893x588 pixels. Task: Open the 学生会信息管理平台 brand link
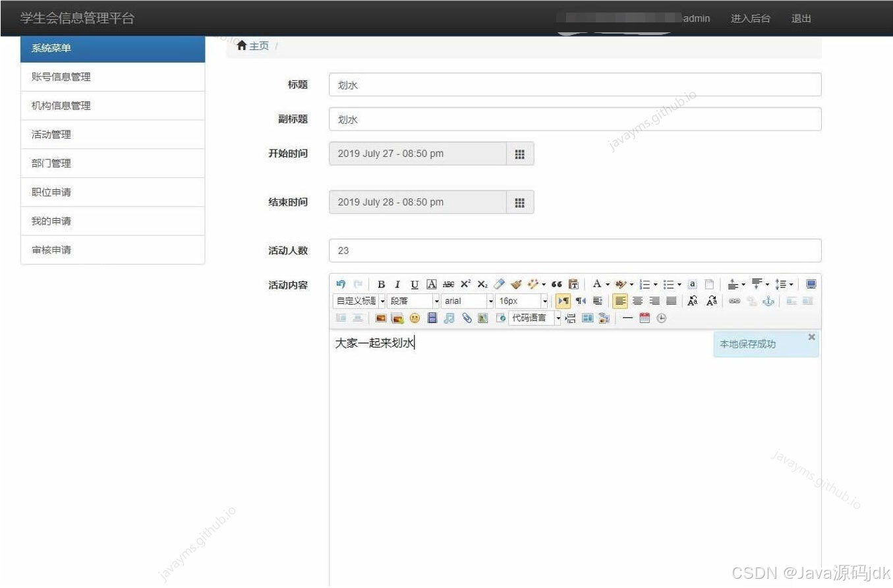(x=77, y=18)
